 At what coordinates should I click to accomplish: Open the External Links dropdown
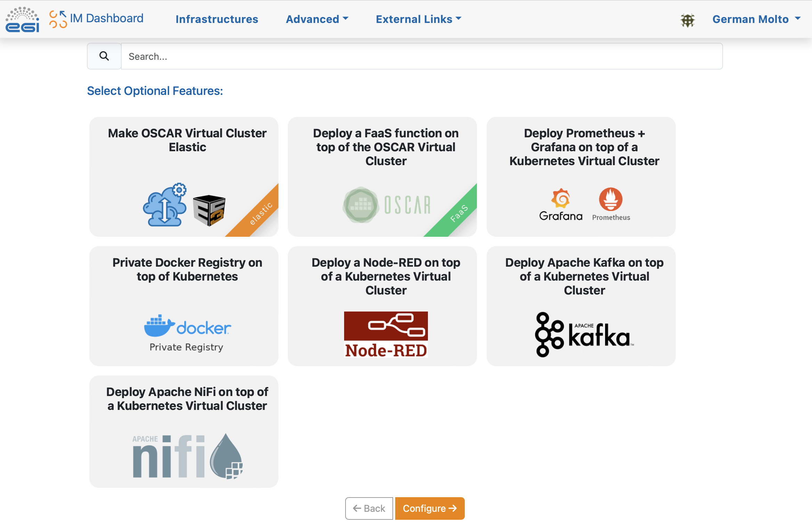tap(418, 19)
